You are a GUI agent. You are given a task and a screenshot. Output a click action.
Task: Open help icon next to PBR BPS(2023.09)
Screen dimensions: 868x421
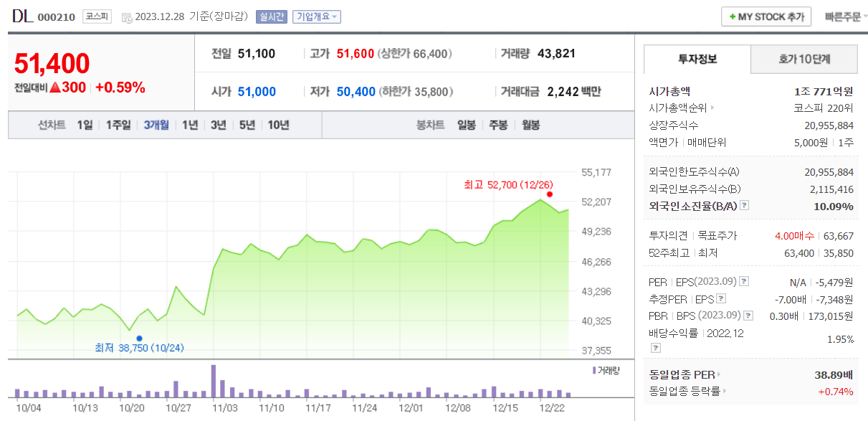click(x=748, y=316)
